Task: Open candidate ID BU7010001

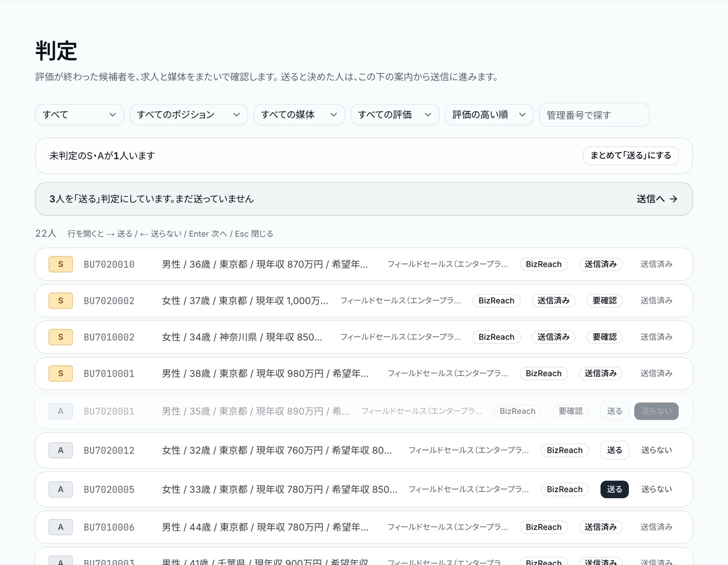Action: coord(109,374)
